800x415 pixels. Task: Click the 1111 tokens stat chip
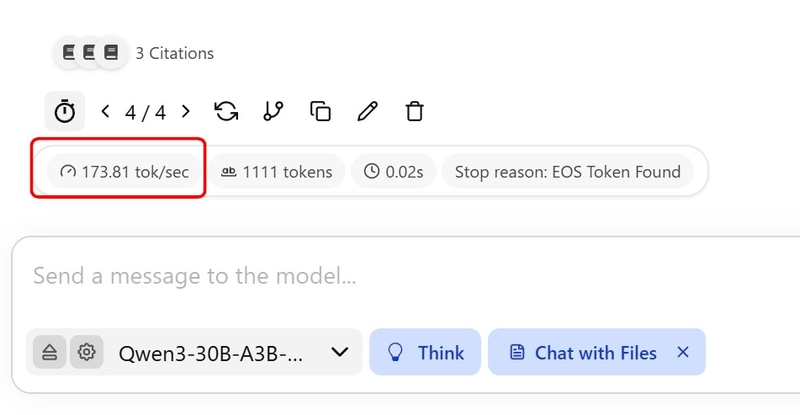coord(277,172)
